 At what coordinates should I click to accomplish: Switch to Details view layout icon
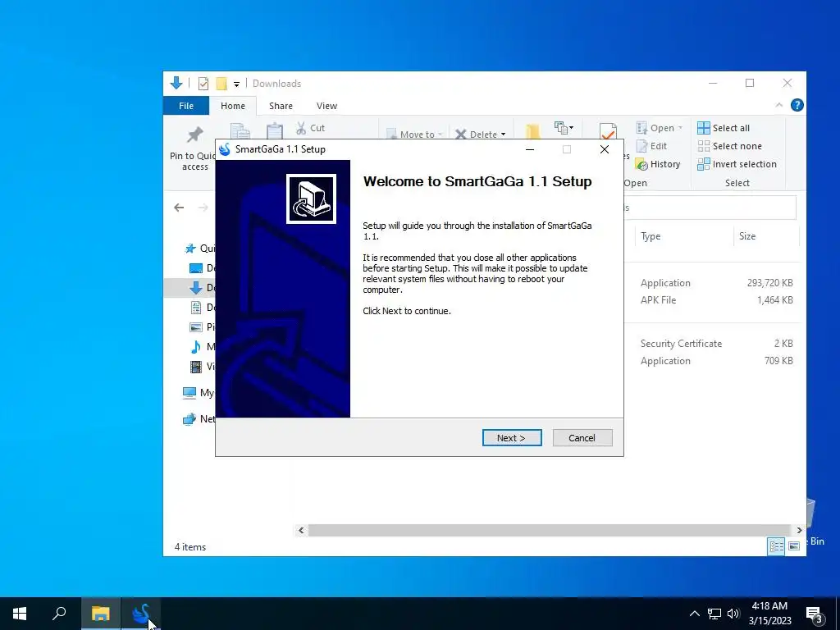click(776, 546)
